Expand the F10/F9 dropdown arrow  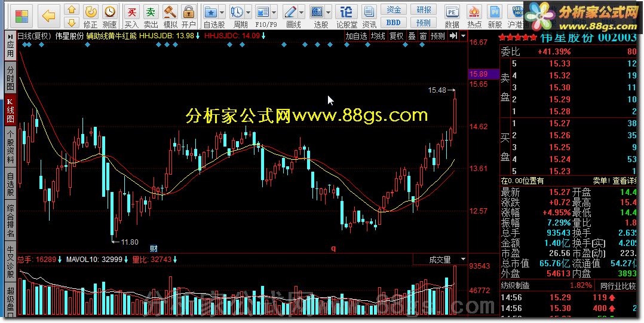(274, 13)
